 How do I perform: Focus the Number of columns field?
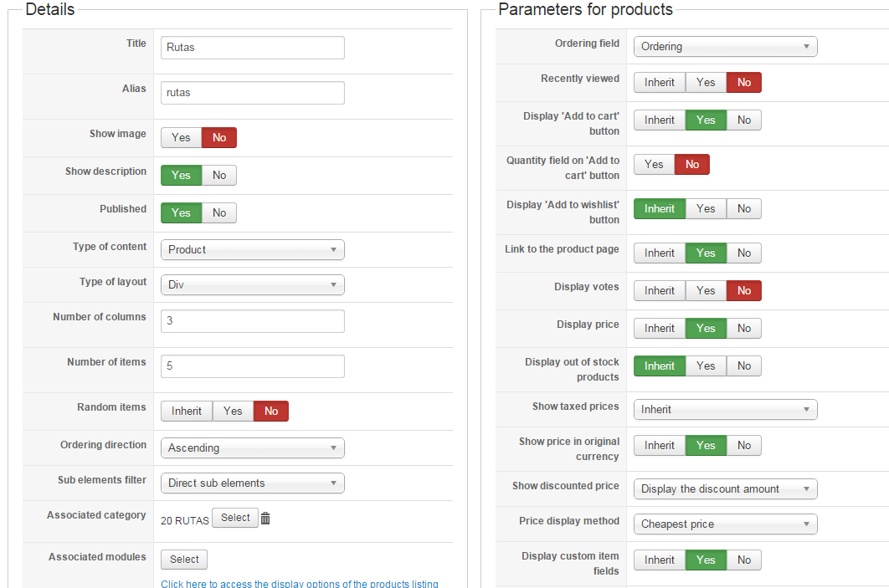pyautogui.click(x=252, y=321)
